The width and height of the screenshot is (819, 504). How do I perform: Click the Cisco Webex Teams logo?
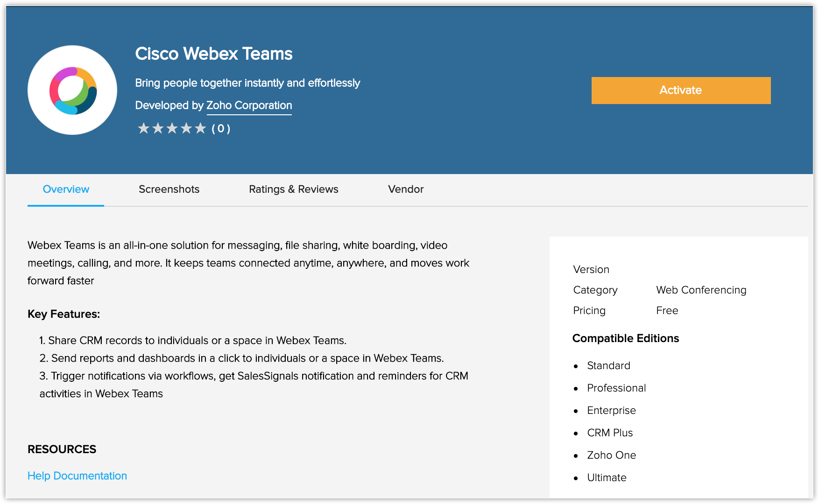[72, 90]
